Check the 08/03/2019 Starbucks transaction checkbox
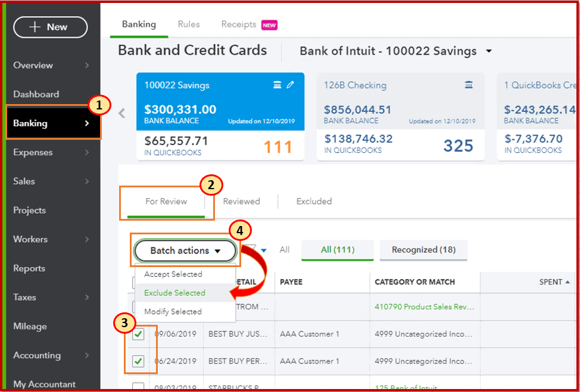 tap(138, 387)
